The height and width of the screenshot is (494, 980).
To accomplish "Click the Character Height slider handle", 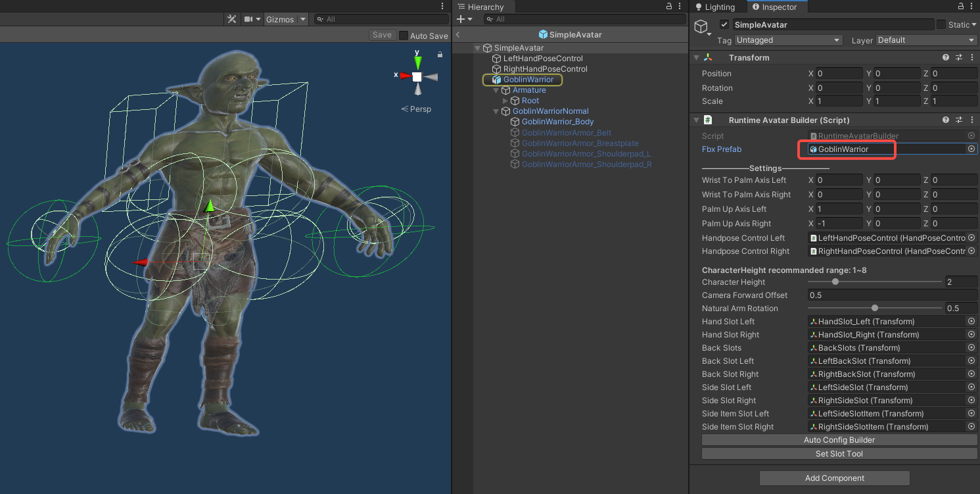I will click(x=835, y=282).
